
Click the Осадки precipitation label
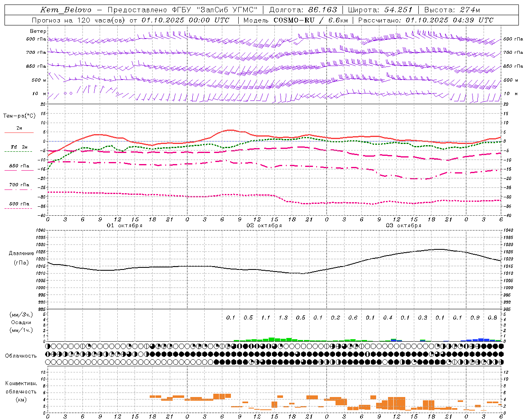click(x=21, y=322)
